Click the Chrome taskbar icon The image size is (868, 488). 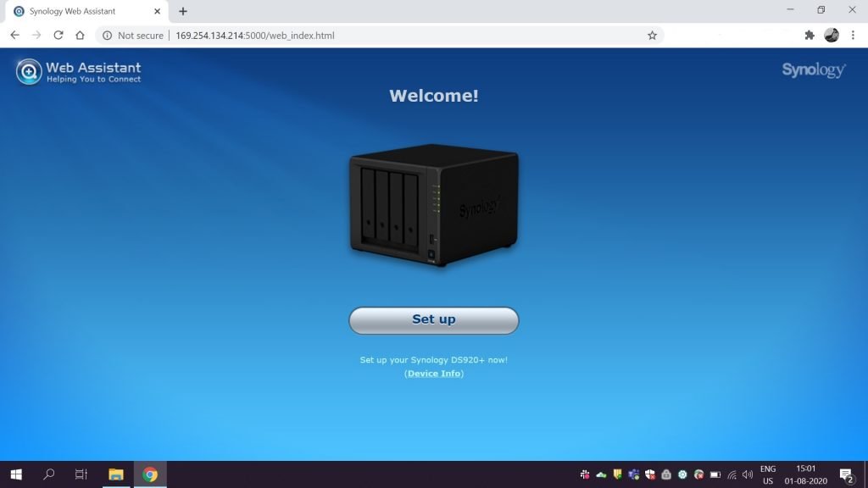click(149, 474)
